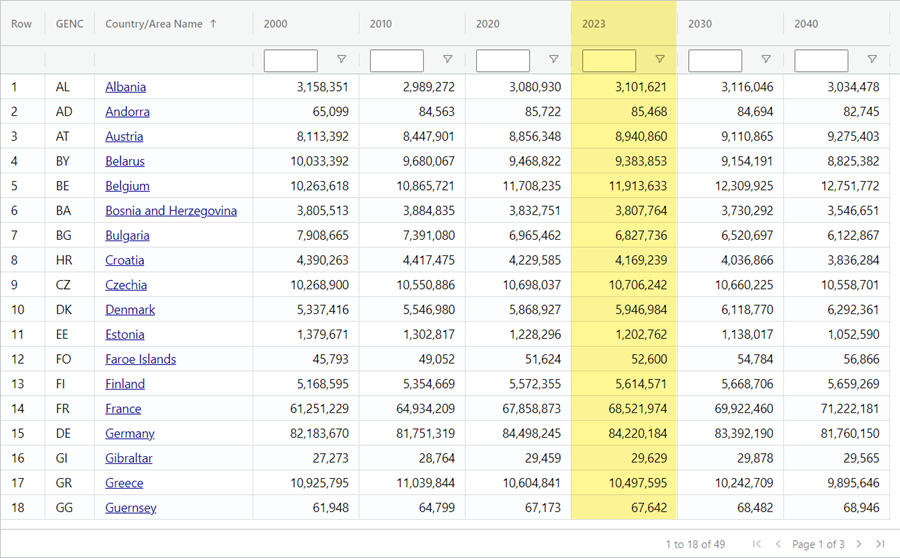Toggle the sort arrow on Country/Area Name
Screen dimensions: 900x558
[x=214, y=24]
